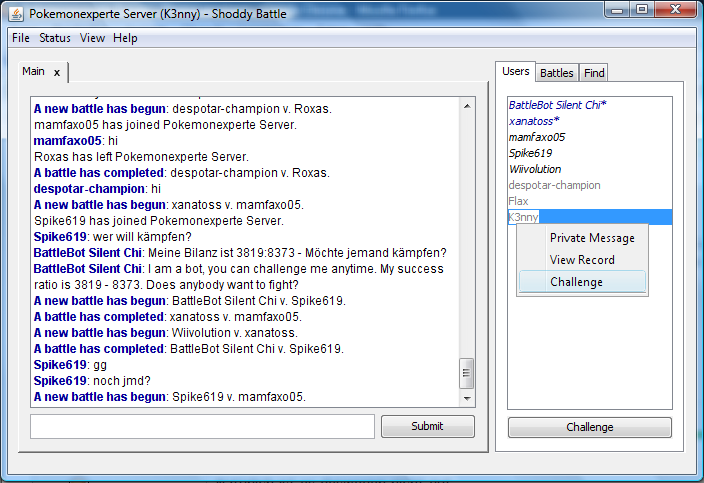Open the File menu
Screen dimensions: 704x483
click(21, 38)
